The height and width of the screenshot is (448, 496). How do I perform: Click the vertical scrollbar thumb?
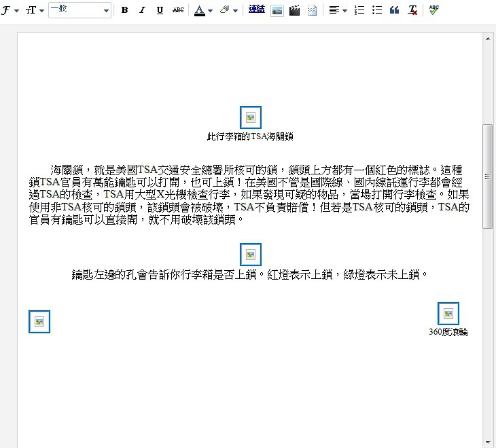pos(487,176)
